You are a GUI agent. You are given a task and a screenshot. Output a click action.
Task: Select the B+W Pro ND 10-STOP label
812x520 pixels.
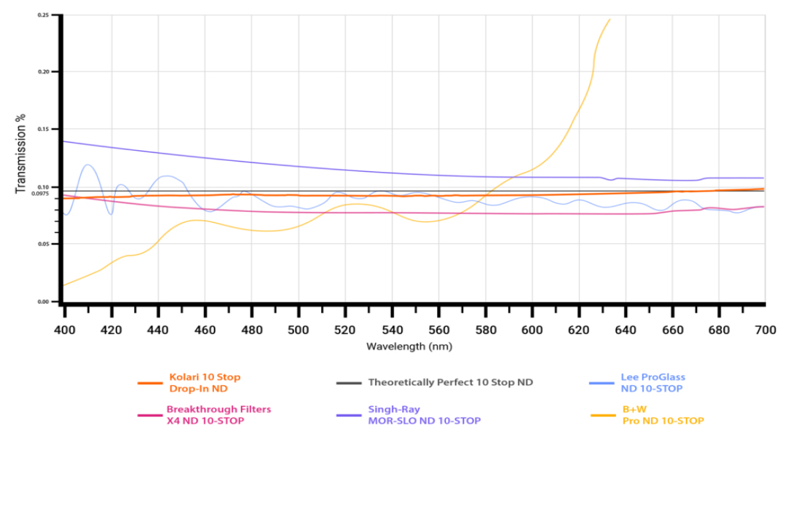(x=662, y=415)
